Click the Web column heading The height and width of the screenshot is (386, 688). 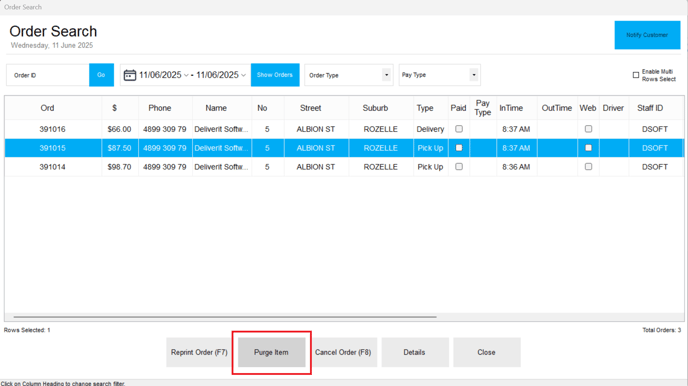pyautogui.click(x=588, y=108)
